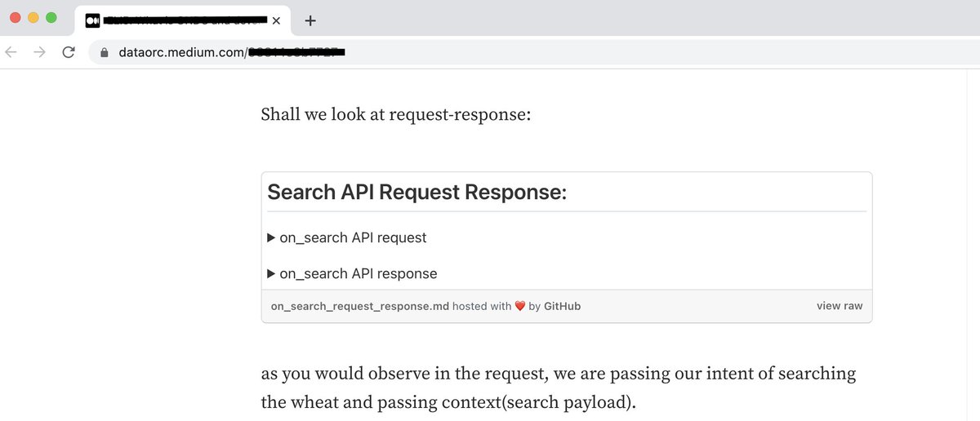
Task: Click the padlock site security icon
Action: 104,52
